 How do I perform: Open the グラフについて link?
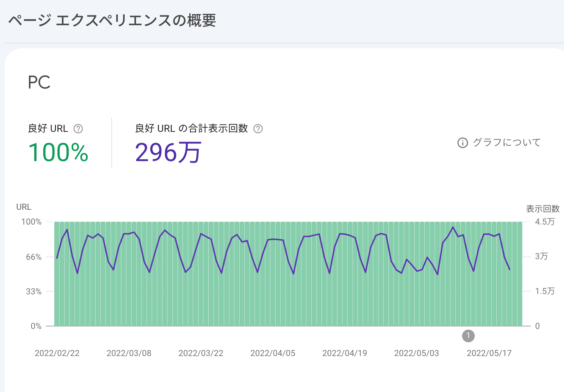point(507,142)
